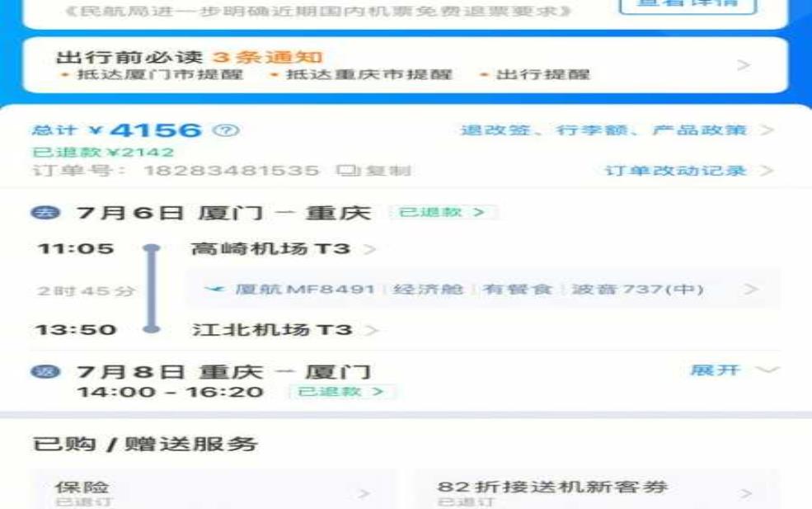Click the Xiamen Airlines logo before MF8491
This screenshot has height=509, width=812.
pyautogui.click(x=216, y=290)
